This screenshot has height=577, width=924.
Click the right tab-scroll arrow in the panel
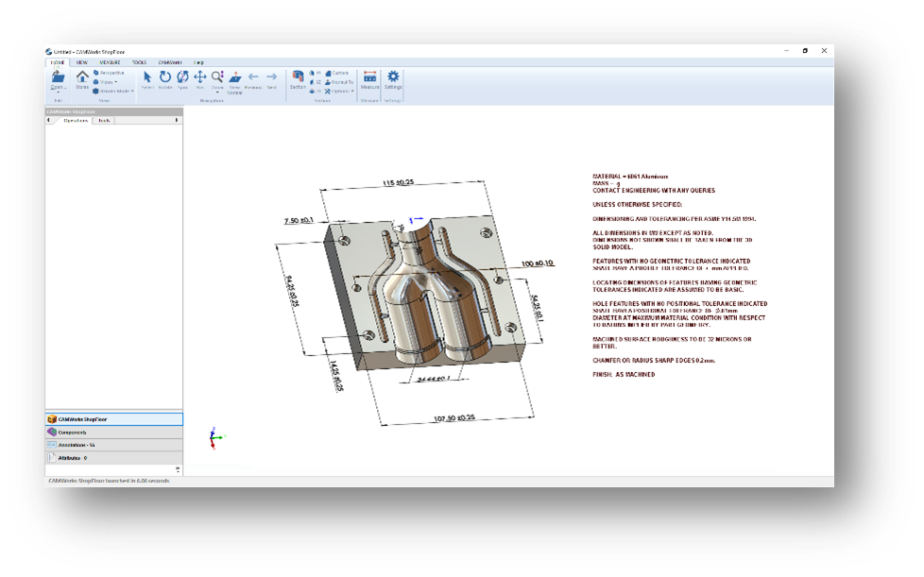176,120
